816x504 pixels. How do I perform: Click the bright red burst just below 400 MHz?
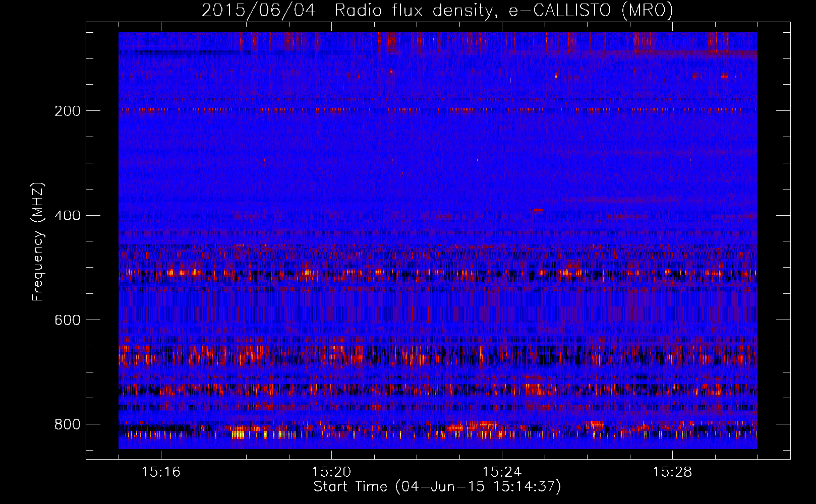[539, 210]
